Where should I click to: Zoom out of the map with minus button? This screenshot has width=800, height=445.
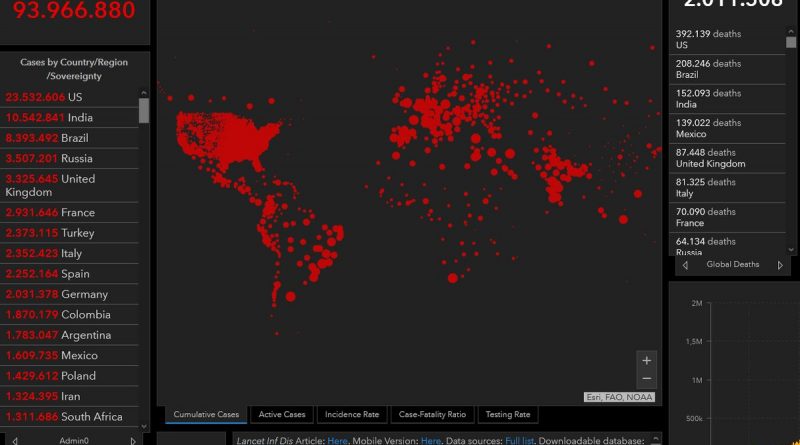click(x=647, y=379)
